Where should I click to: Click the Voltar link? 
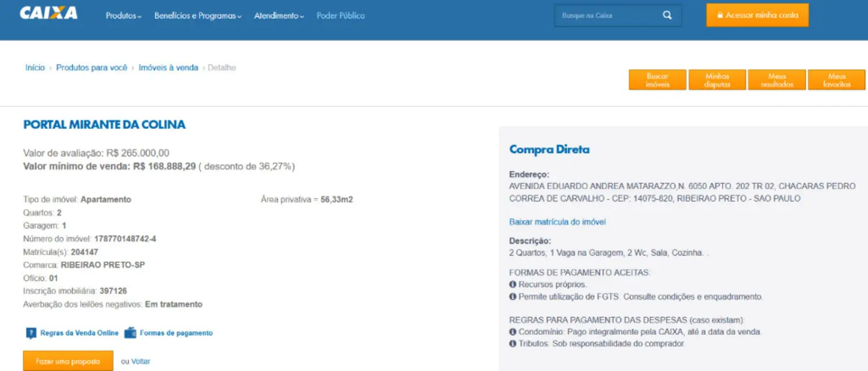pos(140,361)
